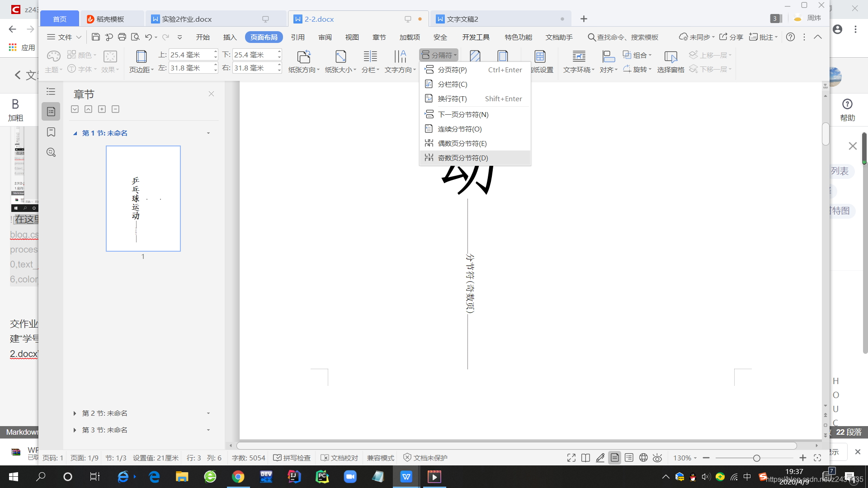Click 文档校对 in the status bar
868x488 pixels.
pos(339,458)
